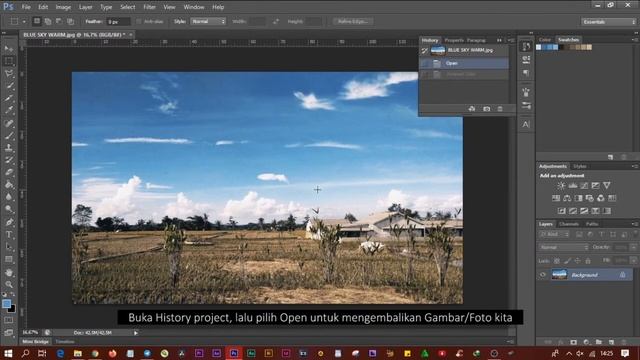The height and width of the screenshot is (360, 640).
Task: Open the Layers panel options menu
Action: pyautogui.click(x=634, y=224)
